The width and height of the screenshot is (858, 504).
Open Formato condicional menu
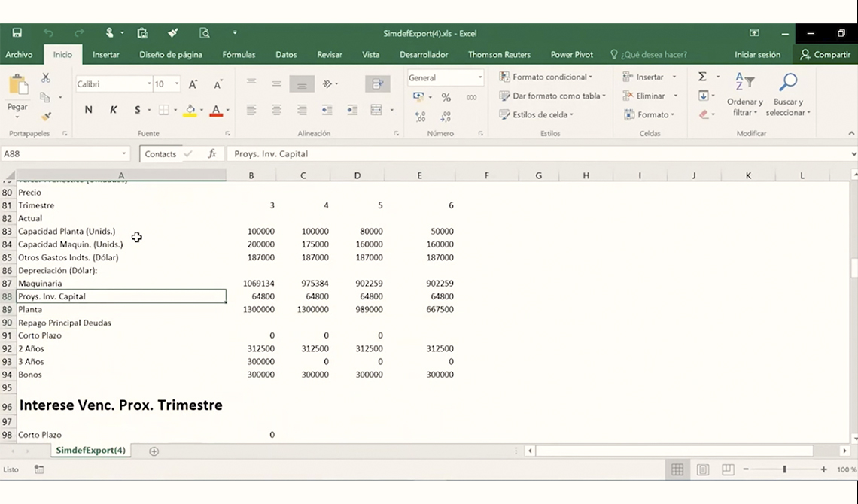click(x=546, y=77)
